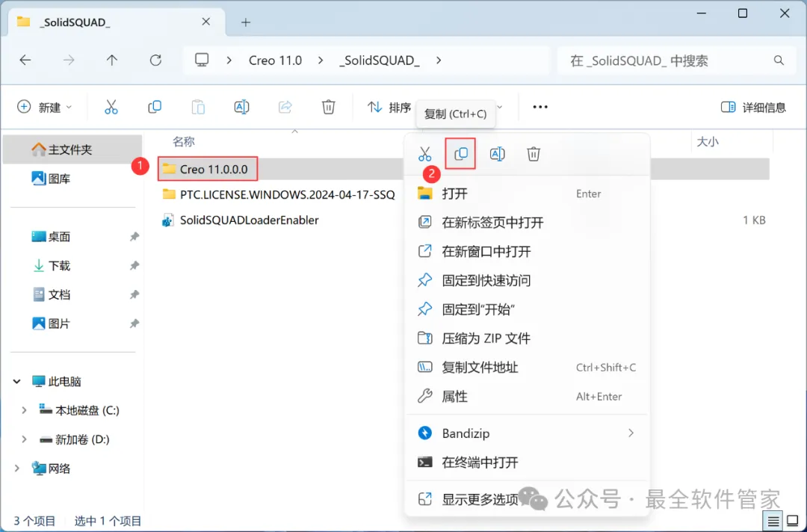807x532 pixels.
Task: Select 主文件夹 in the sidebar
Action: click(72, 149)
